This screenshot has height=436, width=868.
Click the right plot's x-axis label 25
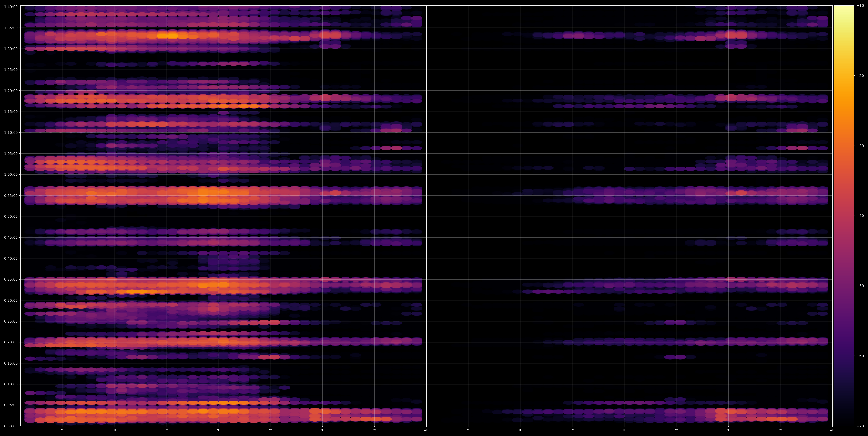pyautogui.click(x=676, y=430)
